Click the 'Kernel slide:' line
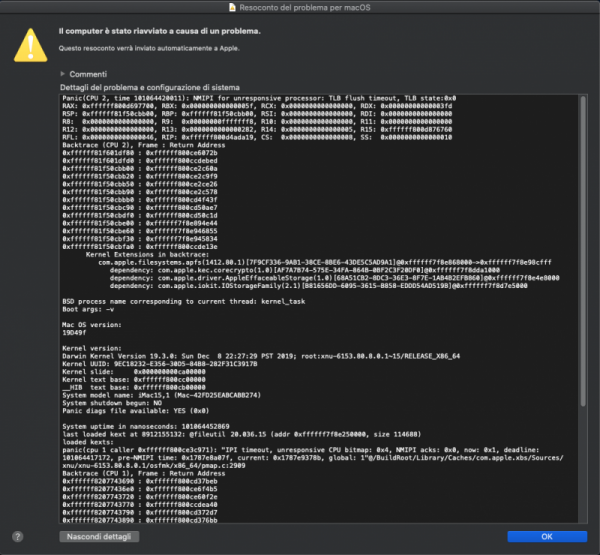Image resolution: width=600 pixels, height=555 pixels. [x=134, y=372]
